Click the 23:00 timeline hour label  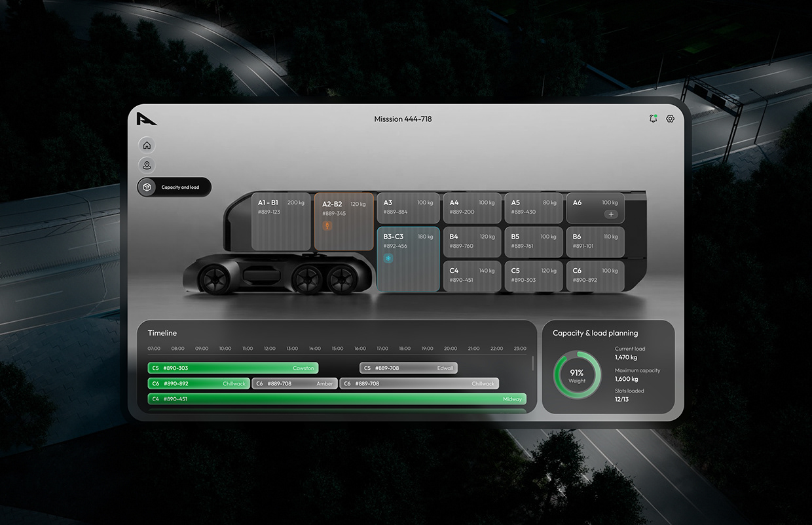coord(520,349)
